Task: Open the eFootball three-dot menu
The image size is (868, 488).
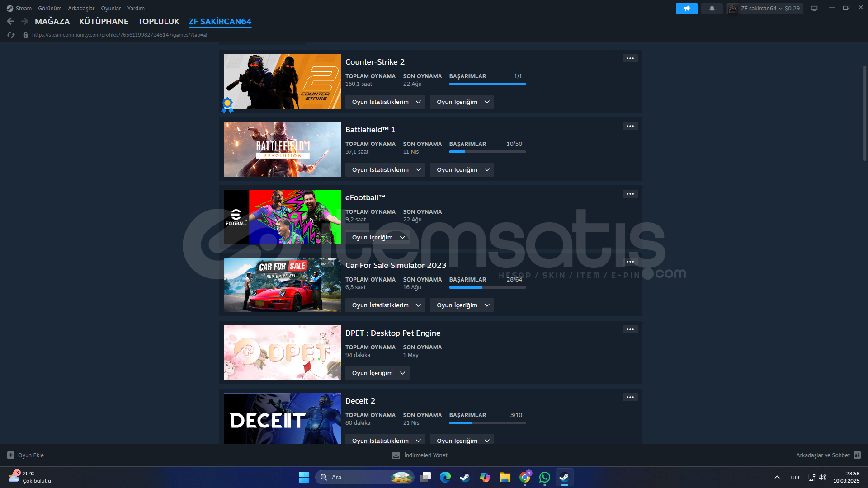Action: tap(630, 194)
